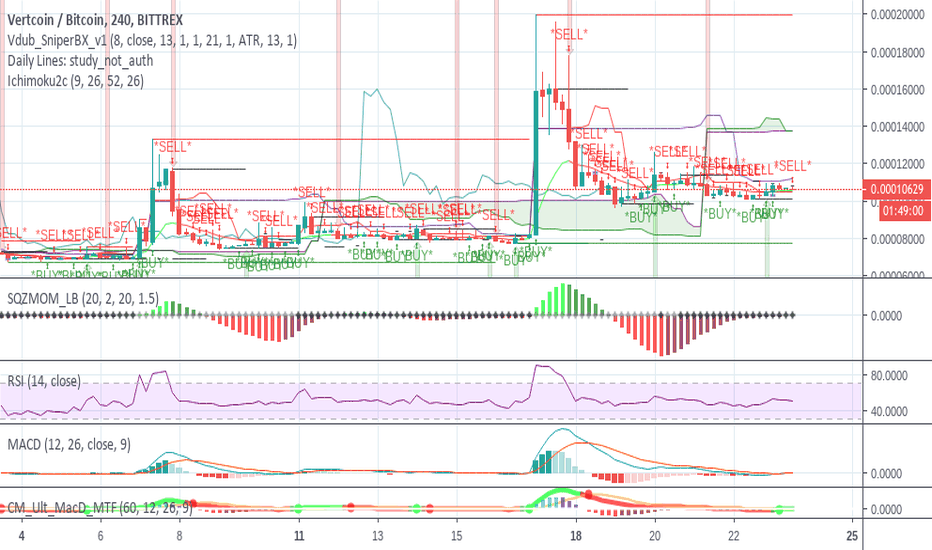932x550 pixels.
Task: Click the date label 13 on time axis
Action: tap(378, 536)
